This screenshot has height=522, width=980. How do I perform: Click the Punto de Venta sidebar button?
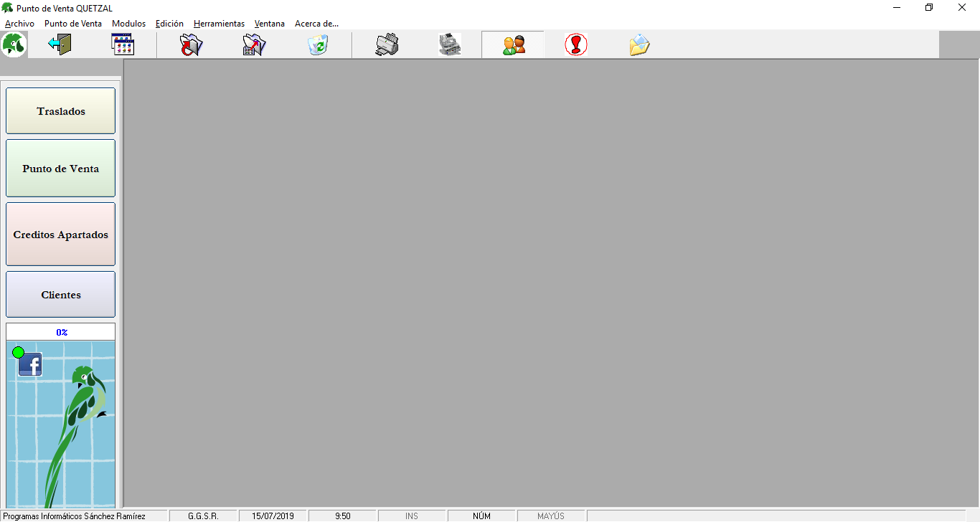61,169
